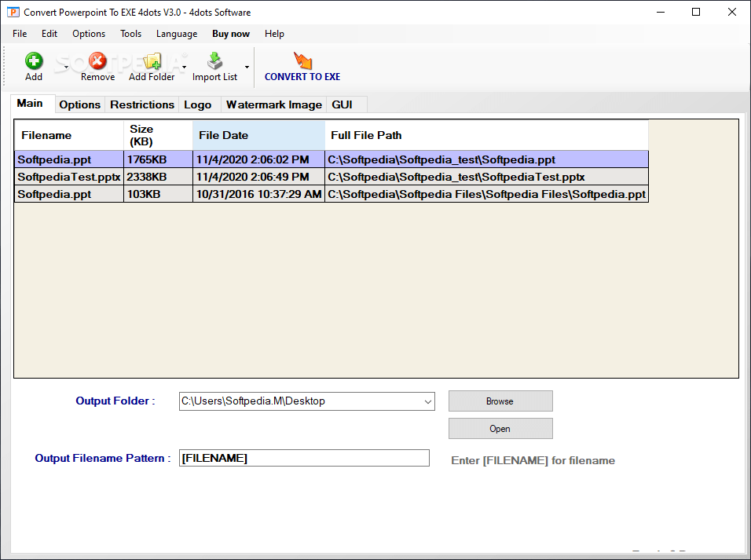Click the Output Filename Pattern field

click(x=304, y=458)
